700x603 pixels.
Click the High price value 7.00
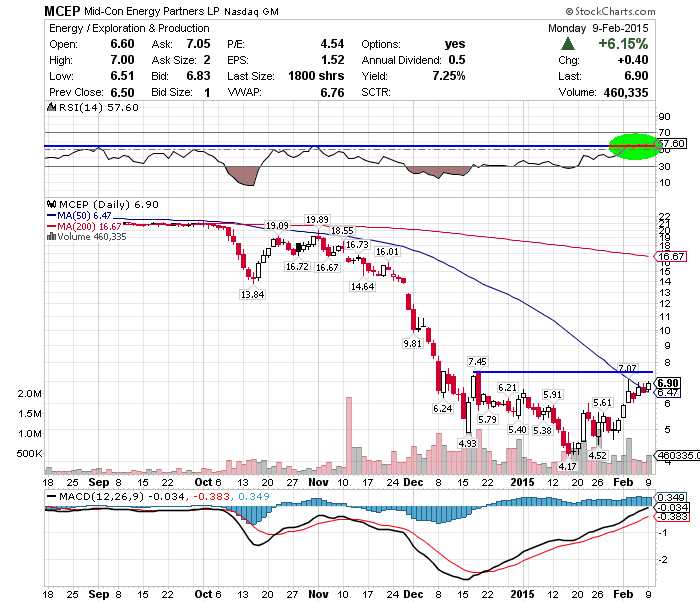122,60
